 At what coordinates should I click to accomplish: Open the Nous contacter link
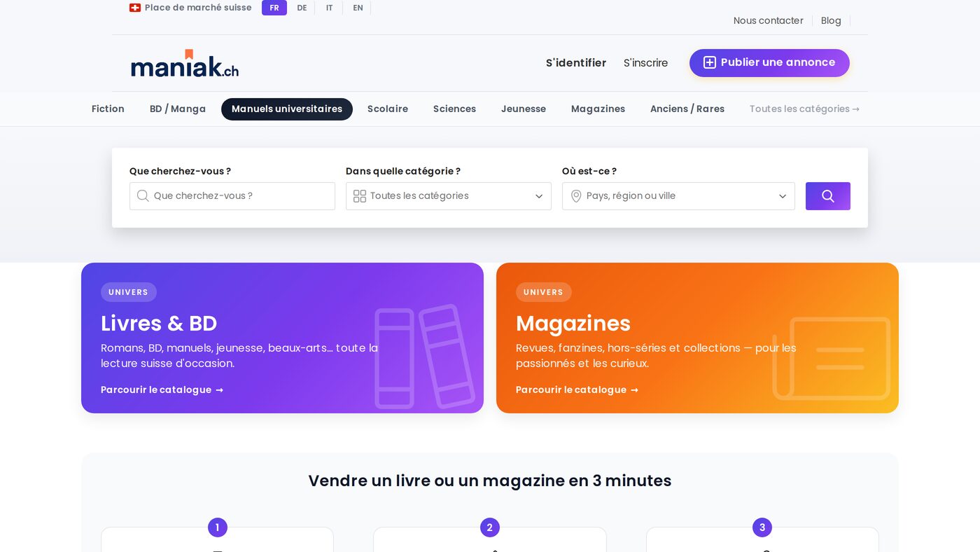click(x=768, y=21)
